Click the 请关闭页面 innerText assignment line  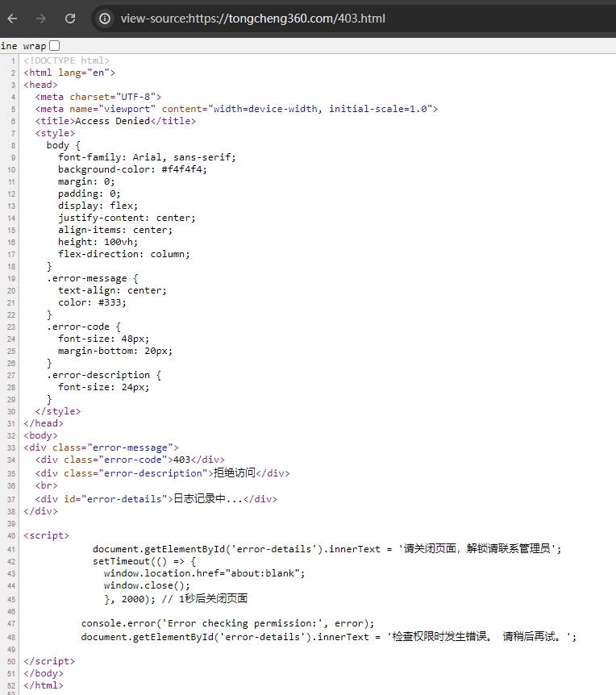(x=327, y=549)
